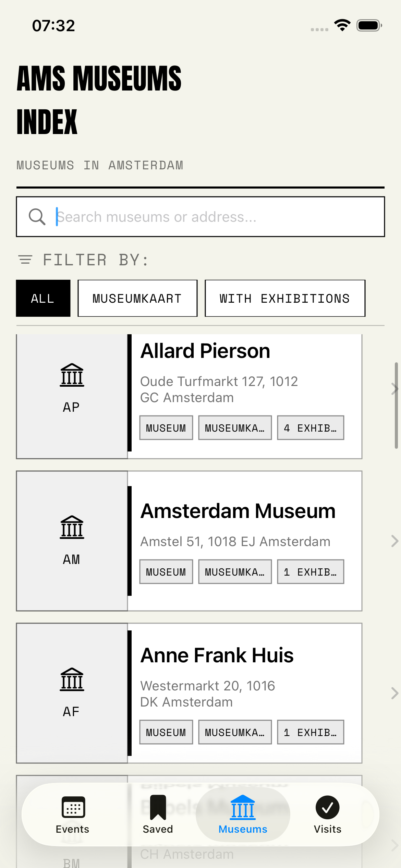Open Allard Pierson via its chevron
The width and height of the screenshot is (401, 868).
click(394, 389)
